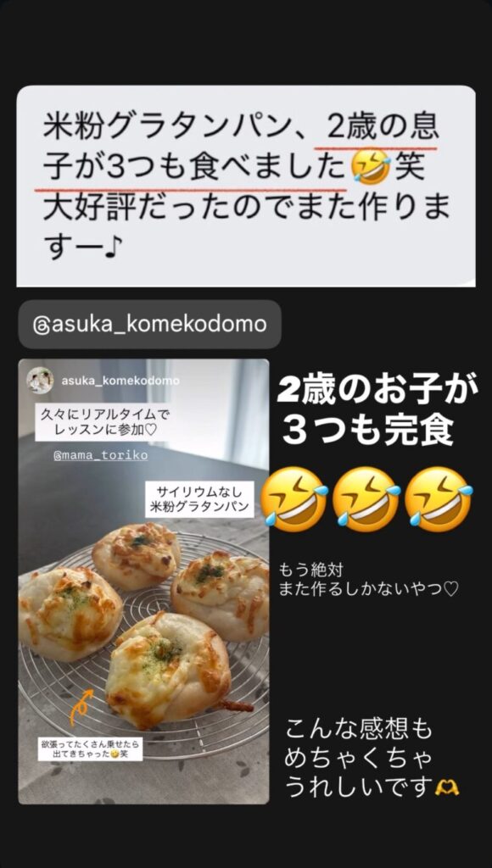492x868 pixels.
Task: Tap the @asuka_komekodomo mention sticker
Action: (x=149, y=325)
